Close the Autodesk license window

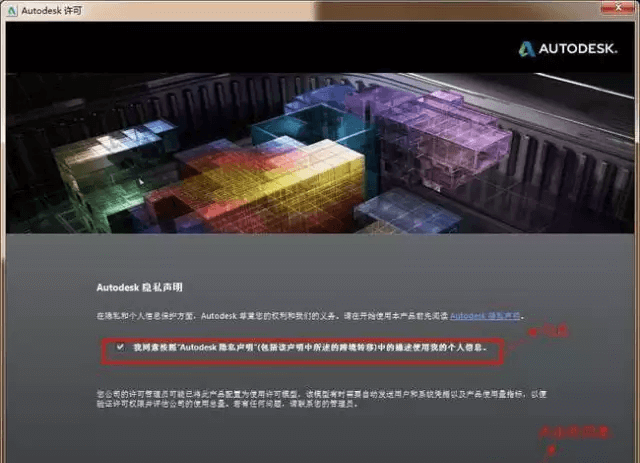coord(618,7)
